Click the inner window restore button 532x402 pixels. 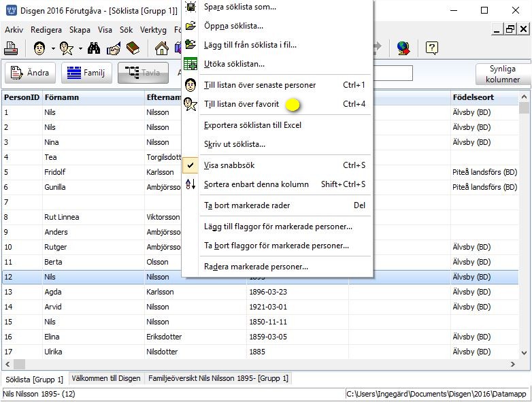click(x=510, y=29)
